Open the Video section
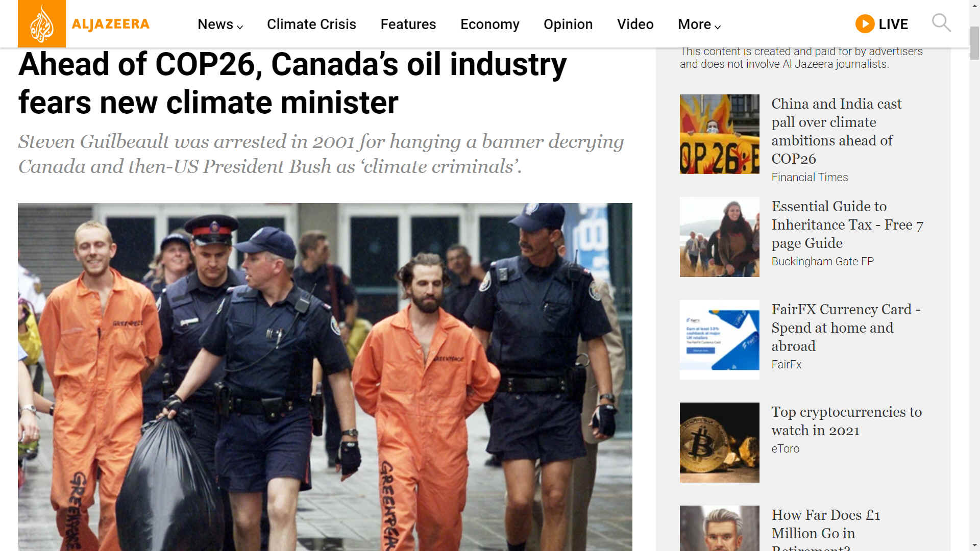Screen dimensions: 980x551 point(635,24)
